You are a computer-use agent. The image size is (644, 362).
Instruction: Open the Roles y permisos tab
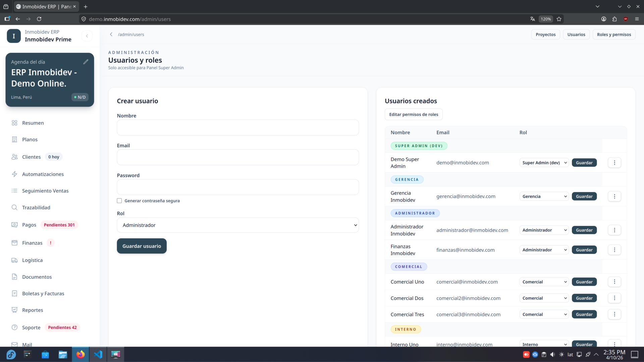(x=614, y=34)
